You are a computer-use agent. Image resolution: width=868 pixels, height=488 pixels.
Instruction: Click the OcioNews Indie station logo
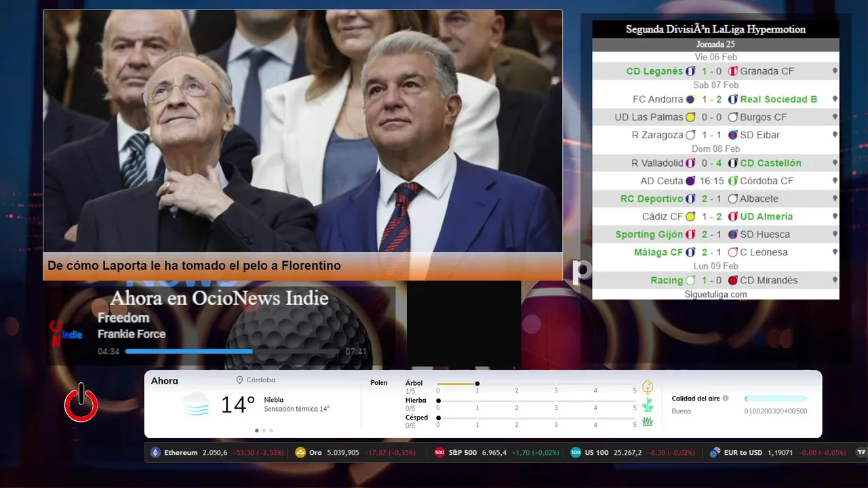coord(66,333)
